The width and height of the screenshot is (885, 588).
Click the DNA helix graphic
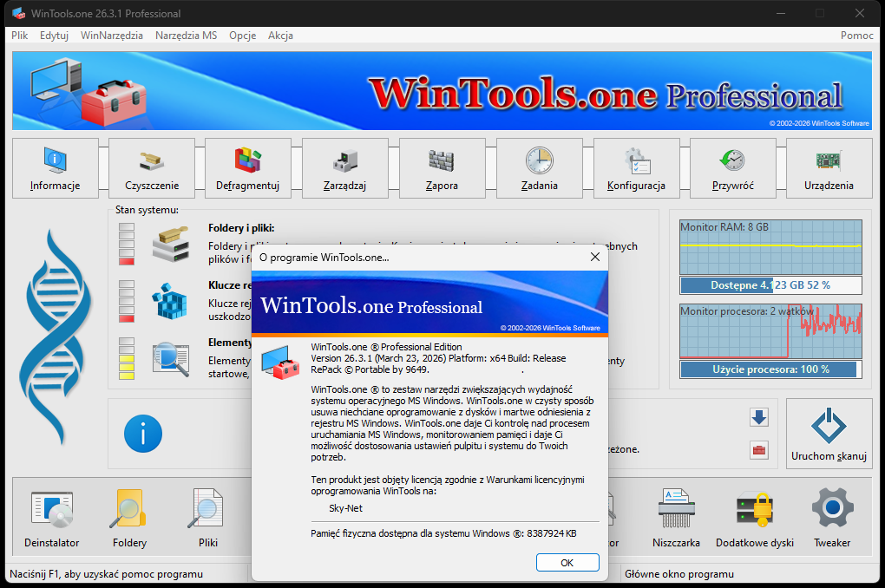click(56, 336)
